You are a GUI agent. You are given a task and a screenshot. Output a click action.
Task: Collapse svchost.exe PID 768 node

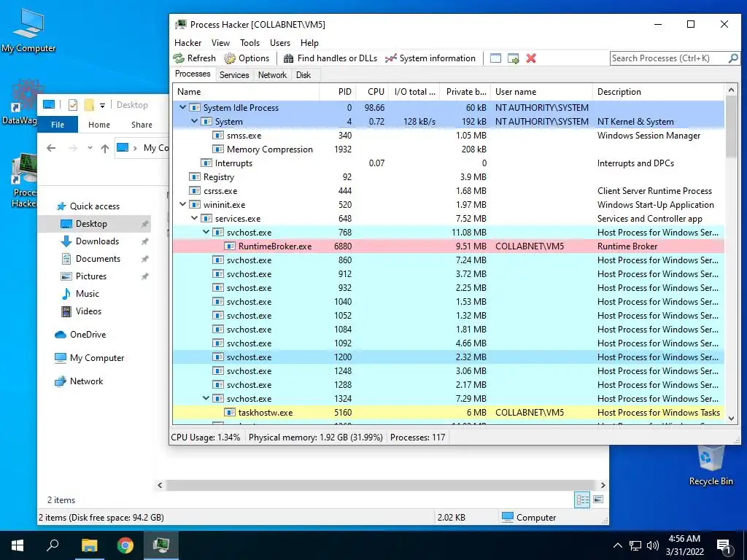point(206,233)
